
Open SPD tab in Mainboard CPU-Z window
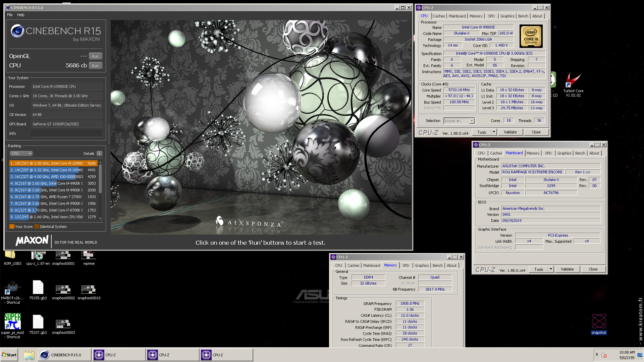pos(548,153)
